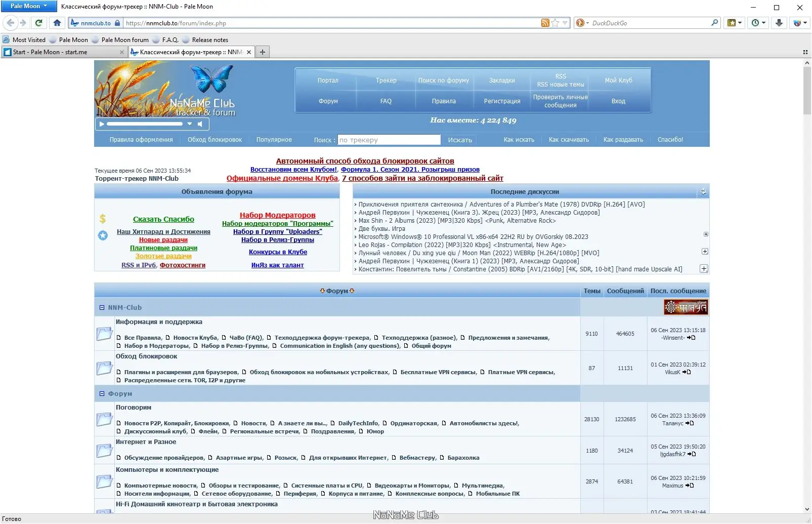Viewport: 812px width, 524px height.
Task: Click the folder icon for 'Компьютеры и комплектующие'
Action: (x=104, y=481)
